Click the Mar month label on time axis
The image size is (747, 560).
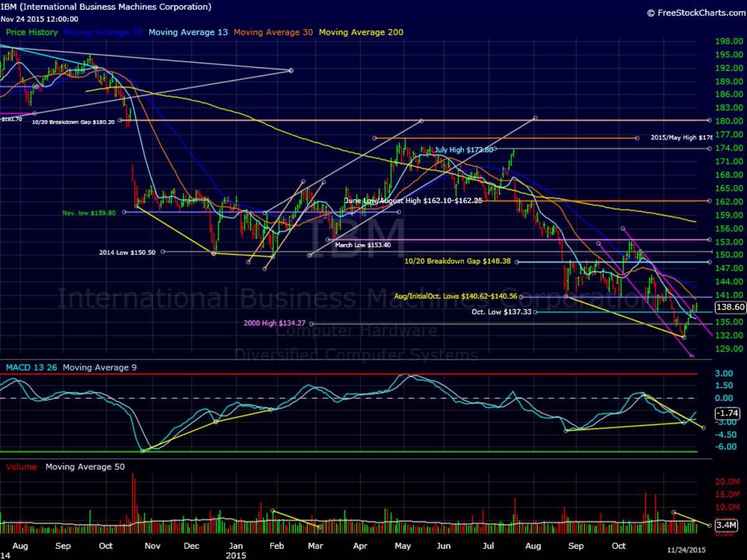316,546
